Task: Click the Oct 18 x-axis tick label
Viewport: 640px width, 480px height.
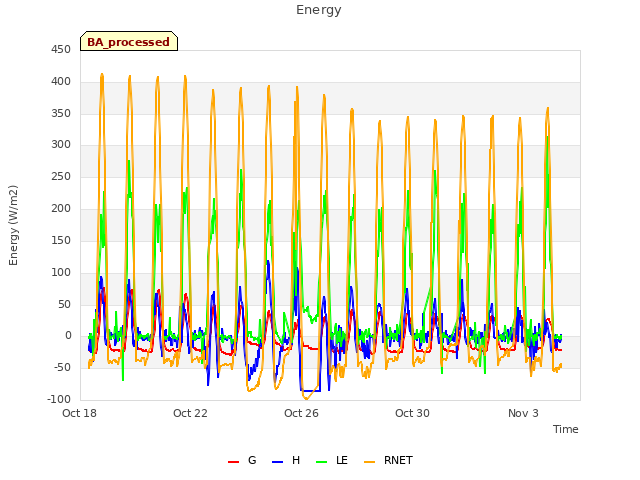Action: point(79,413)
